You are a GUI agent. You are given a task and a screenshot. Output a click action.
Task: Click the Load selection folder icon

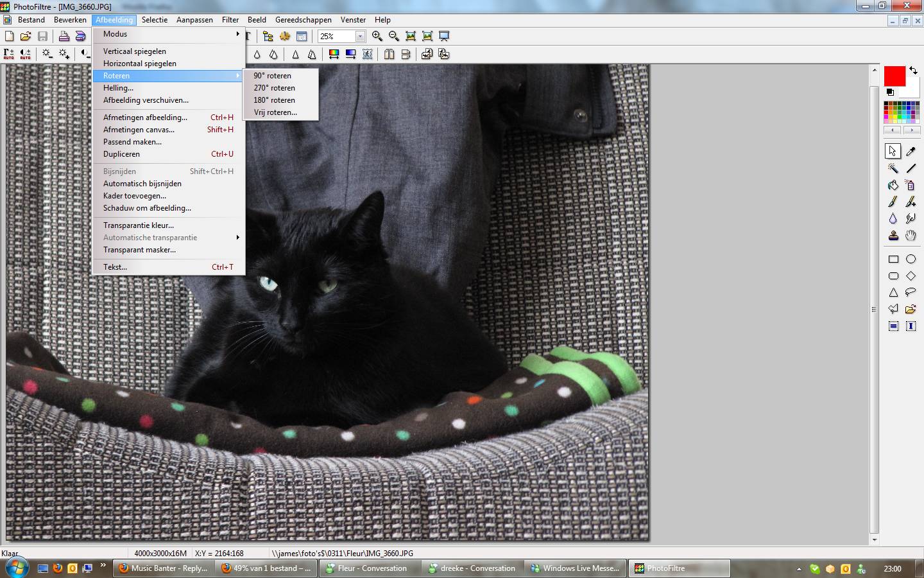911,310
